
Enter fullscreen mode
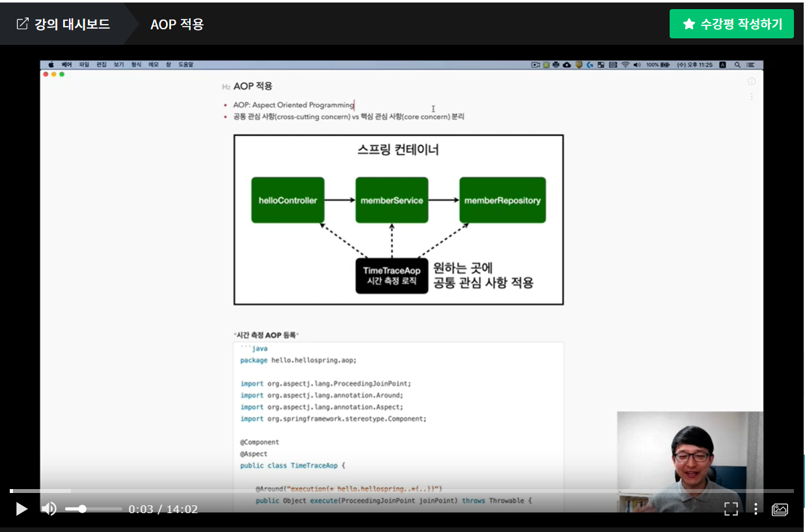coord(731,509)
